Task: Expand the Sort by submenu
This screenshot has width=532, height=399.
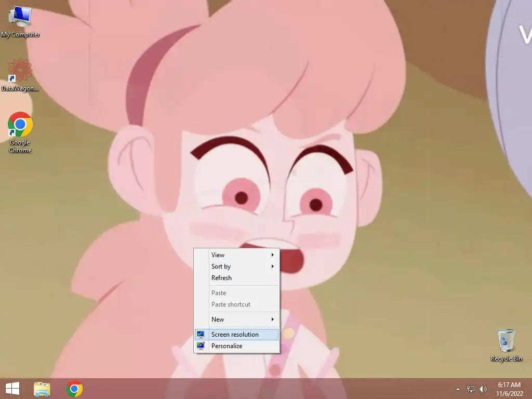Action: [x=237, y=267]
